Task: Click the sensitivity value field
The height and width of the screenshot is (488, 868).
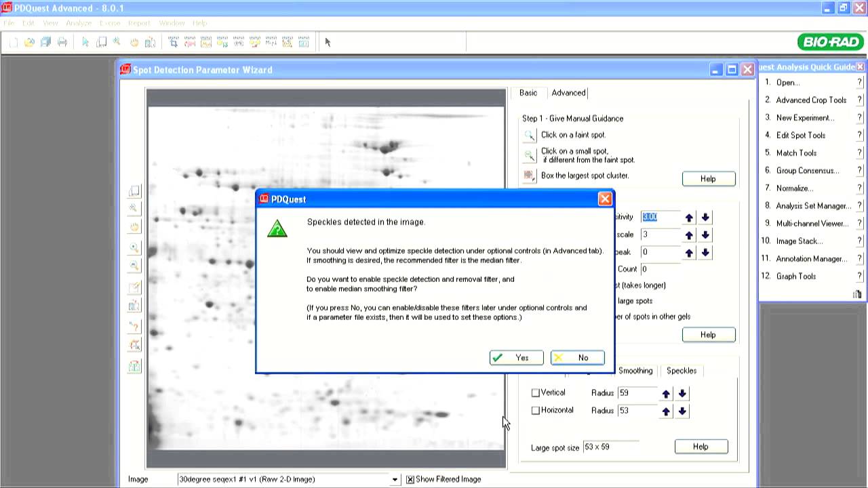Action: click(x=659, y=217)
